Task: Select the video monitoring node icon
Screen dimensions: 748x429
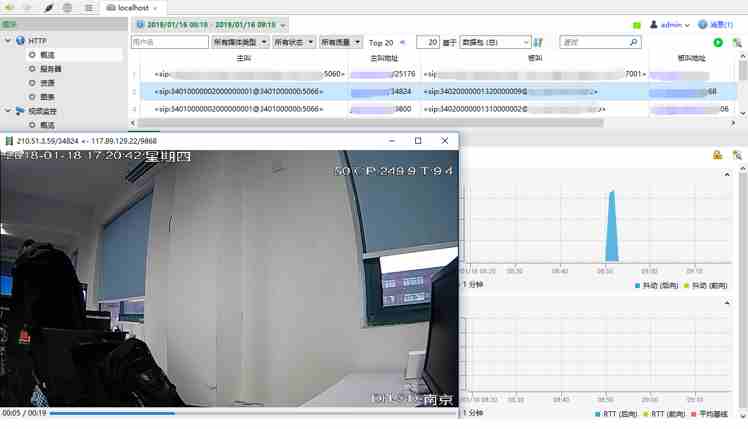Action: coord(20,111)
